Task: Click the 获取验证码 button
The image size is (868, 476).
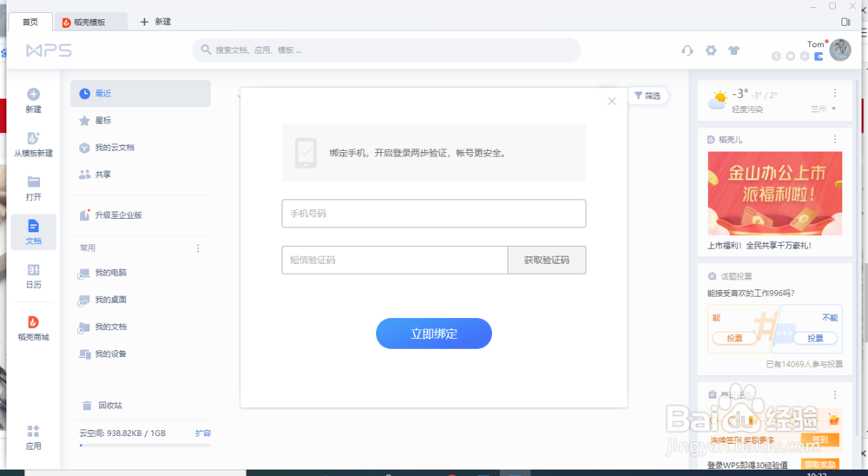Action: point(546,260)
